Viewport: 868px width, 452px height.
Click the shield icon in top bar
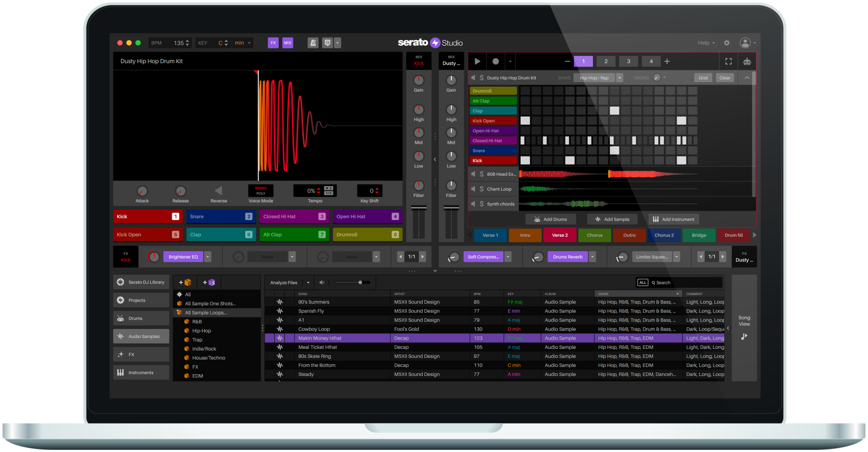(x=328, y=43)
